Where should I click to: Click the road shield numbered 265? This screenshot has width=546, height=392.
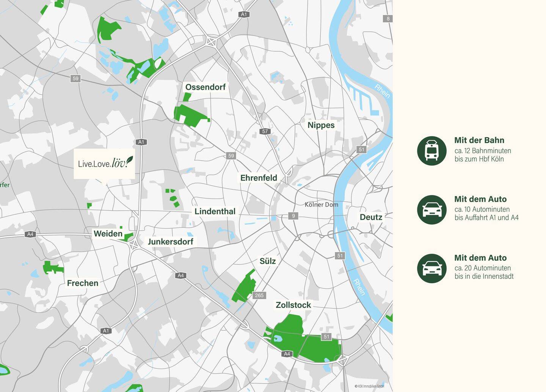tap(259, 295)
